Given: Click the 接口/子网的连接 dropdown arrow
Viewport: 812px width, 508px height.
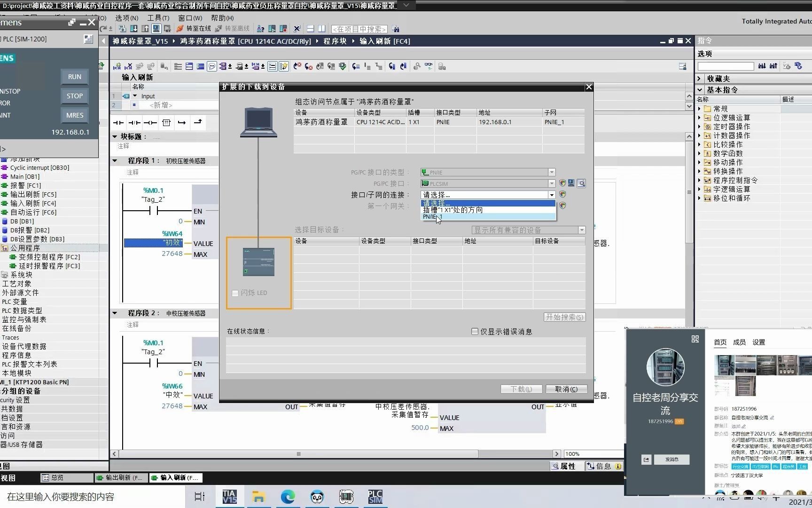Looking at the screenshot, I should click(x=552, y=195).
